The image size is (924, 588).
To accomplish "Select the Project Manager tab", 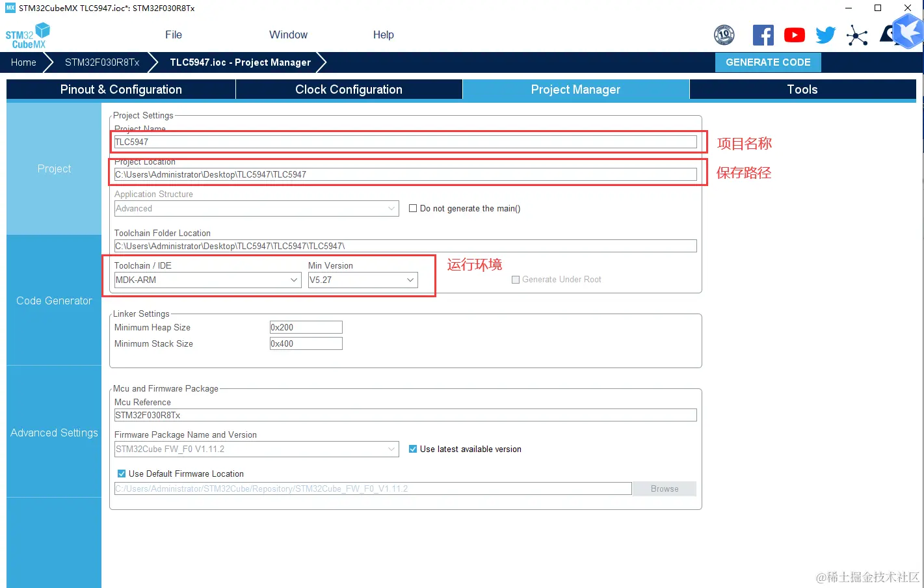I will tap(576, 90).
